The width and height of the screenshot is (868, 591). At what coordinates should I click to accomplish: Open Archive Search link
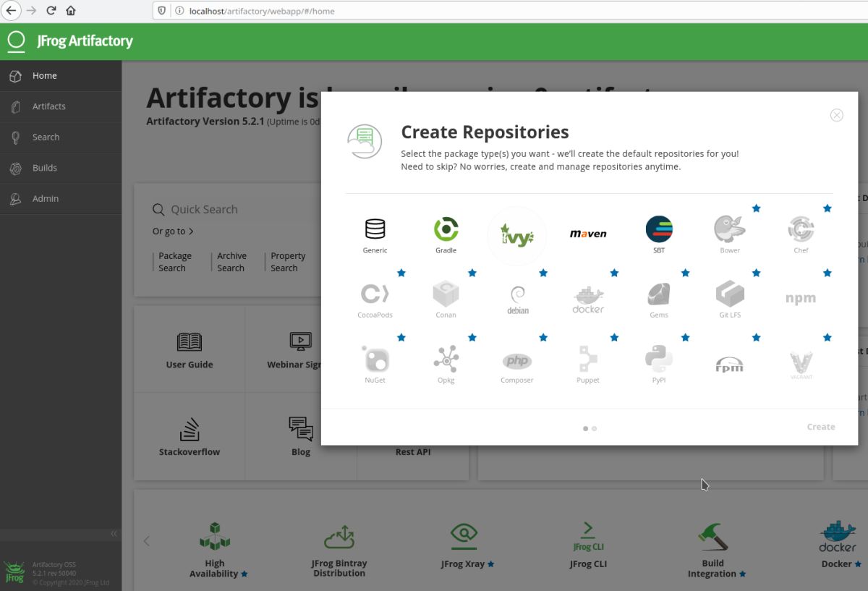(x=231, y=262)
